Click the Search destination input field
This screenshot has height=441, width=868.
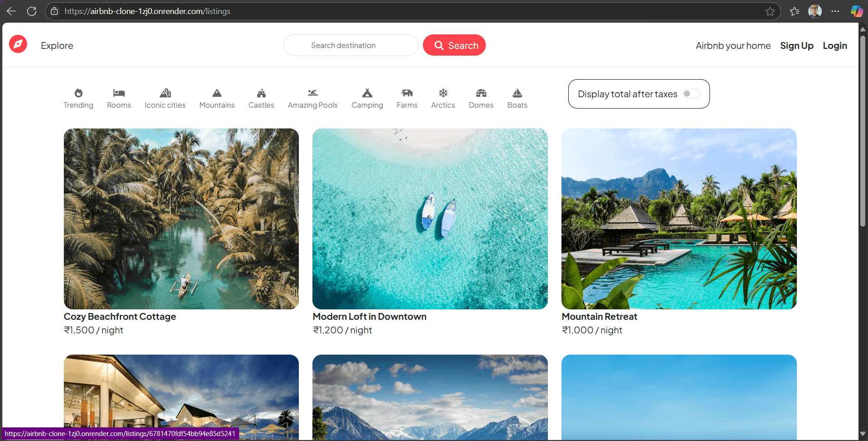351,45
